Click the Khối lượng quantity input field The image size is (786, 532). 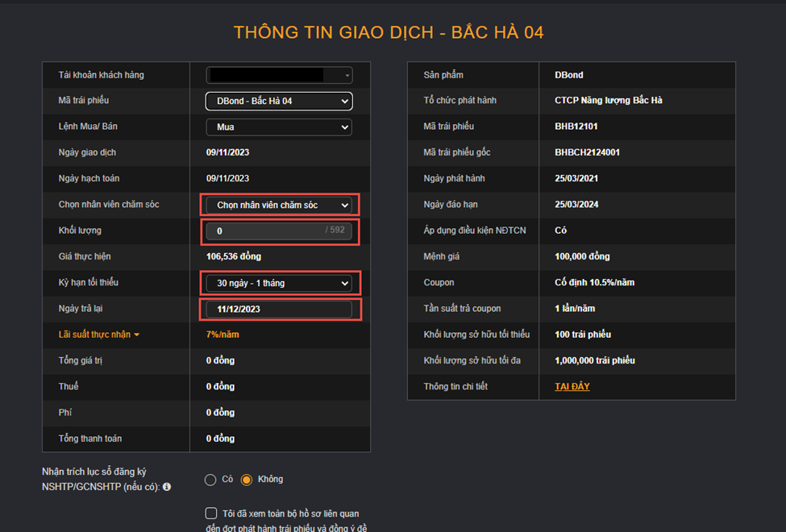[x=279, y=231]
